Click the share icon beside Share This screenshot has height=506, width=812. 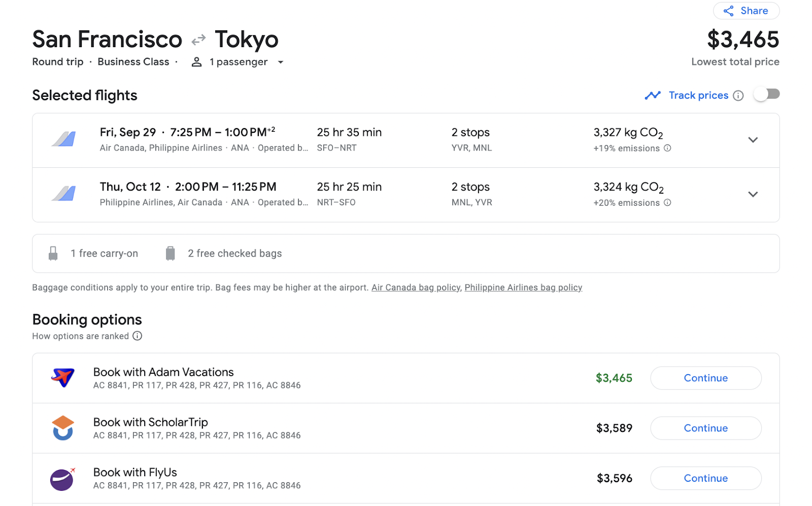728,11
